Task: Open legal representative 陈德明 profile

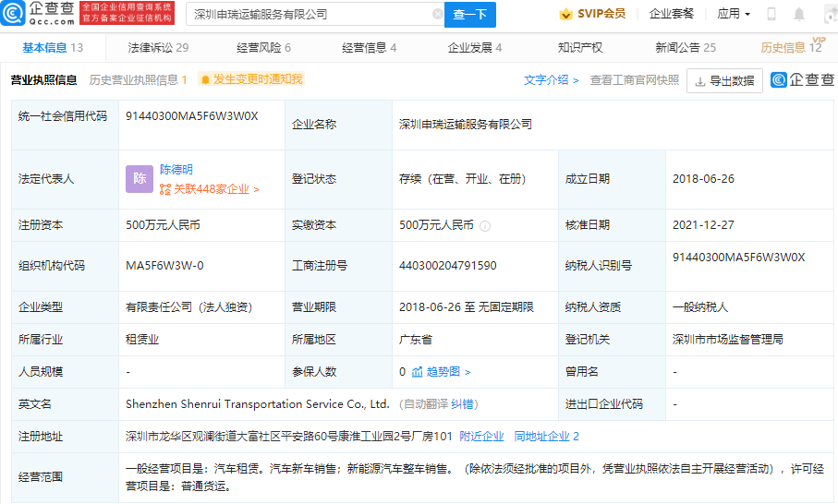Action: point(176,170)
